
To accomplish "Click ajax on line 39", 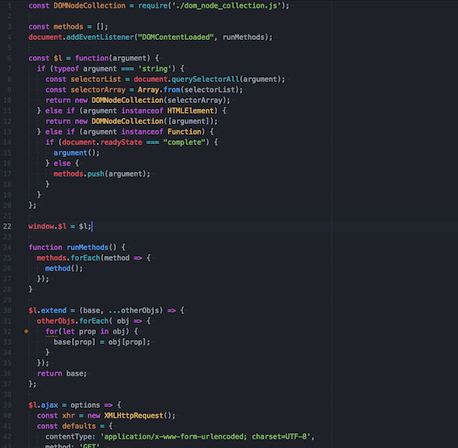I will tap(49, 405).
